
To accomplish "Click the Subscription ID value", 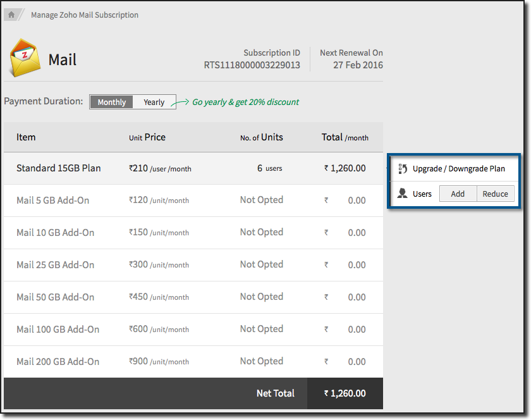I will (252, 65).
